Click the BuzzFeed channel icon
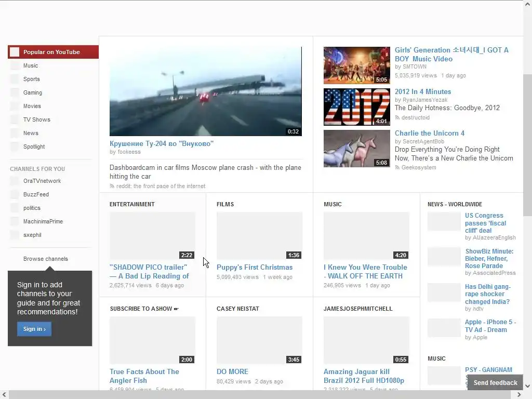The image size is (532, 399). 15,194
